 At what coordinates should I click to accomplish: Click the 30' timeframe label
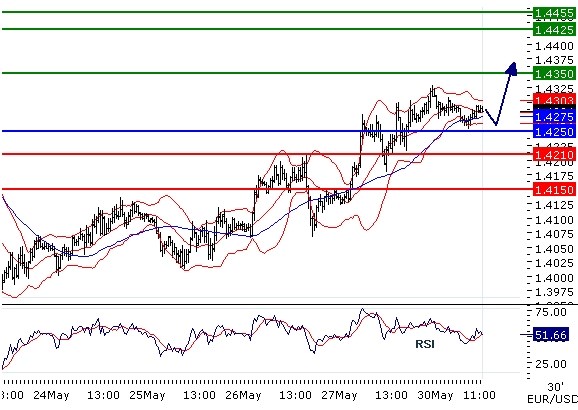pyautogui.click(x=556, y=387)
